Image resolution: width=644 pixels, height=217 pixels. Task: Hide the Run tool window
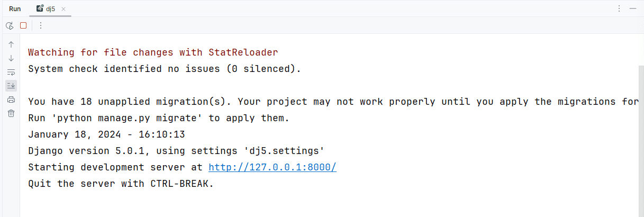tap(634, 9)
